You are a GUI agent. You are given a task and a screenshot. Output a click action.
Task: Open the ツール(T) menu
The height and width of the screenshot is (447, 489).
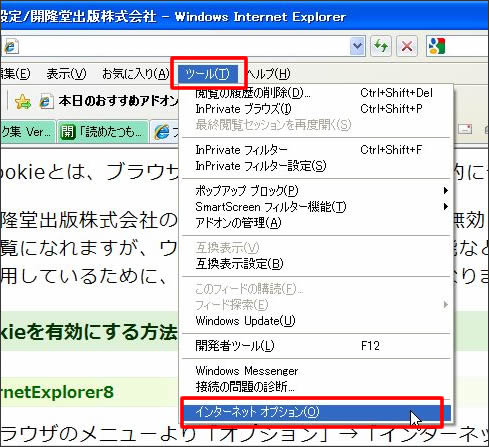coord(208,74)
